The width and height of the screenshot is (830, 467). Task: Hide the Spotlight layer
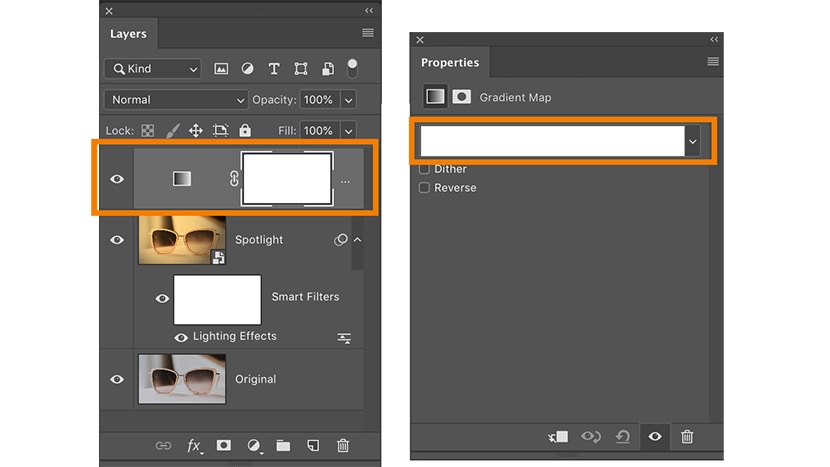117,240
